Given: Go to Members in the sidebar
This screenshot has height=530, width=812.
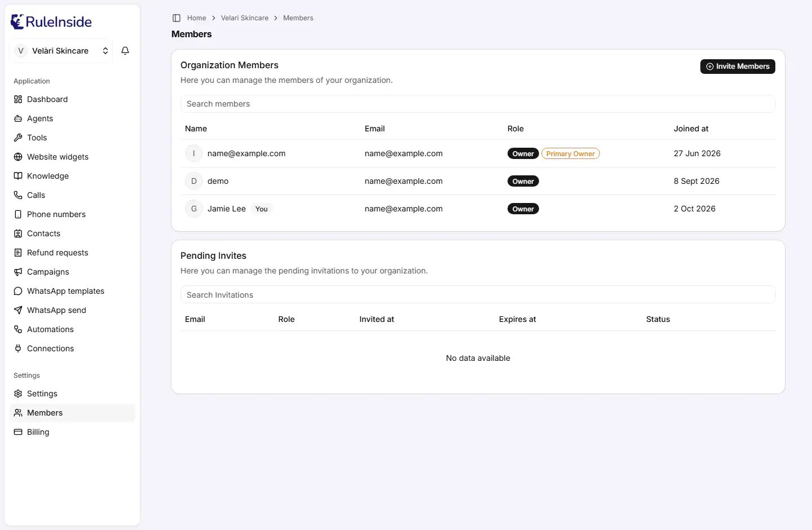Looking at the screenshot, I should pos(72,413).
